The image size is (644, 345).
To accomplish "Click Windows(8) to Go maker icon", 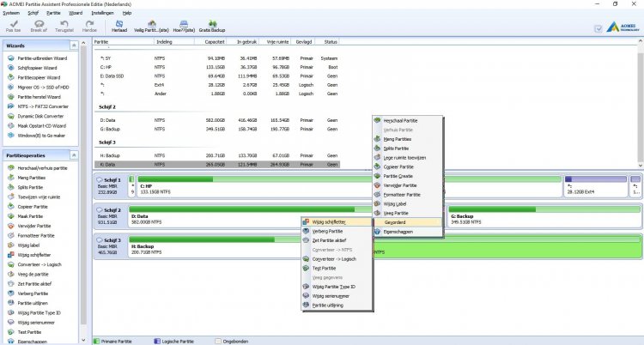I will tap(11, 136).
